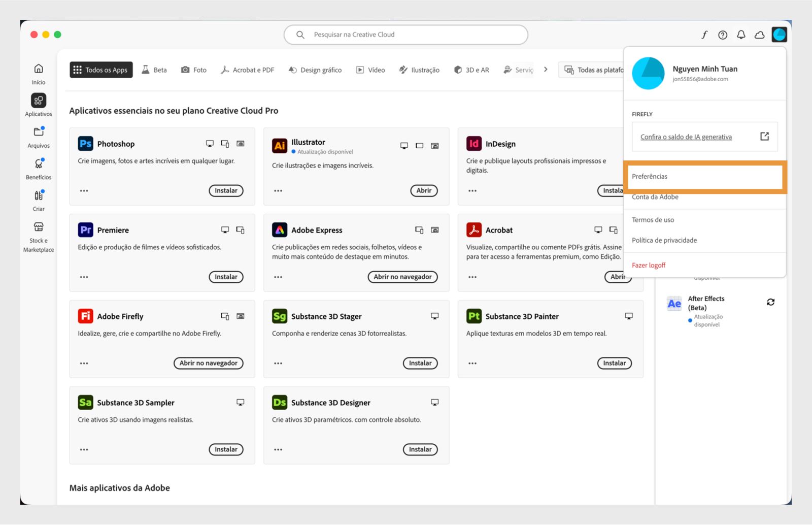Open Adobe Express more options menu

[x=278, y=277]
